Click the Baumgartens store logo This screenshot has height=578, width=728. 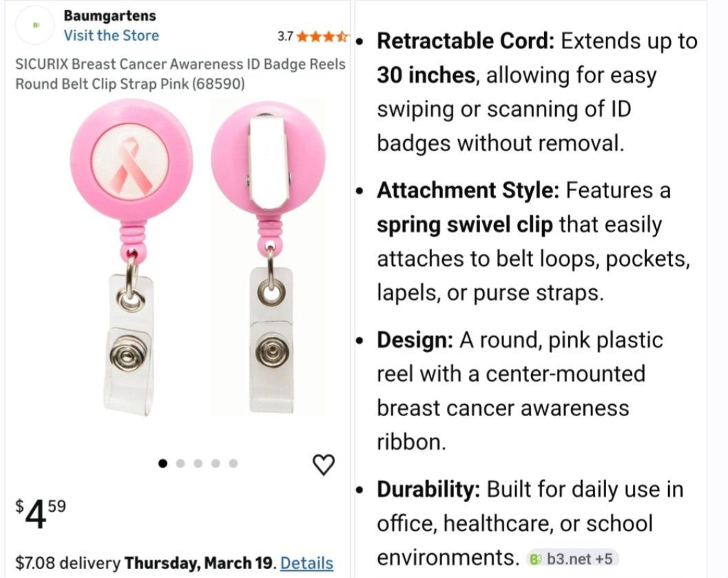[34, 25]
